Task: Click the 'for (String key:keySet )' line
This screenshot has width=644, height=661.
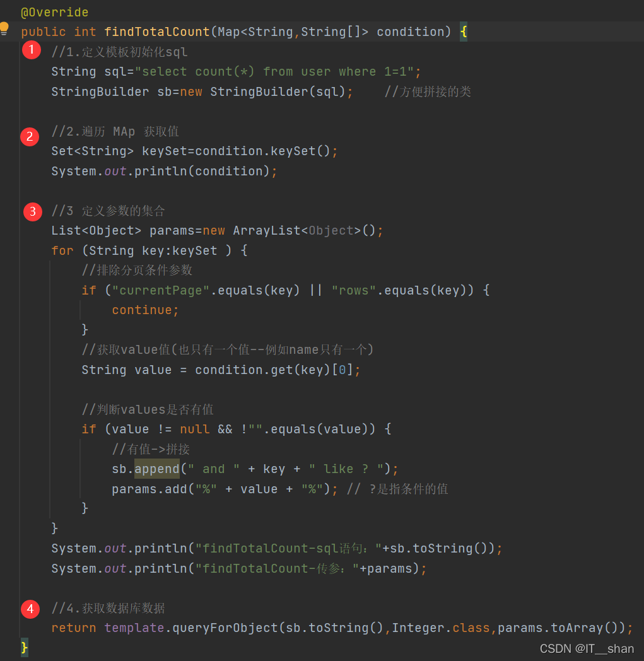Action: [149, 251]
